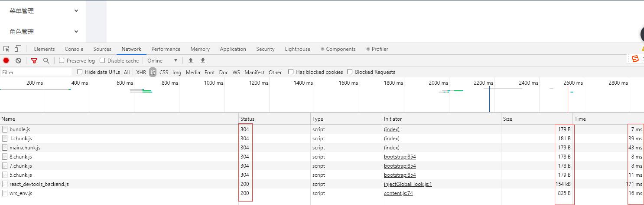Open injectGlobalHook.js:1 initiator link

click(x=408, y=184)
